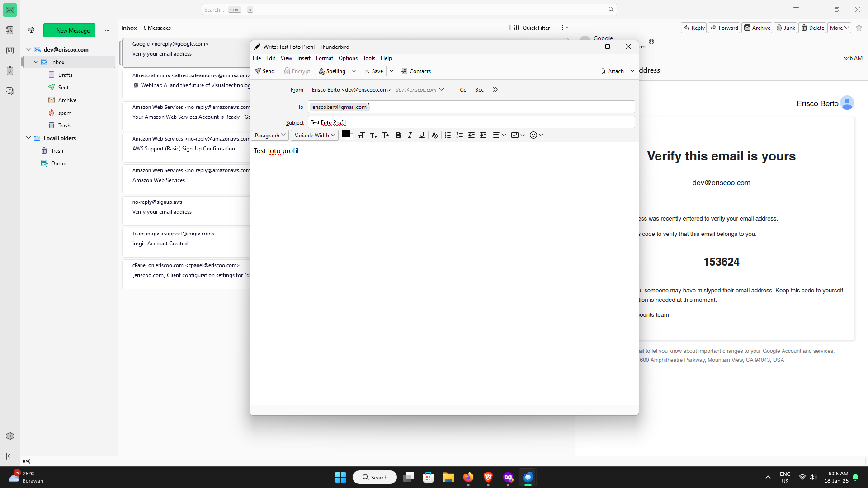
Task: Click the black text color swatch
Action: tap(345, 134)
